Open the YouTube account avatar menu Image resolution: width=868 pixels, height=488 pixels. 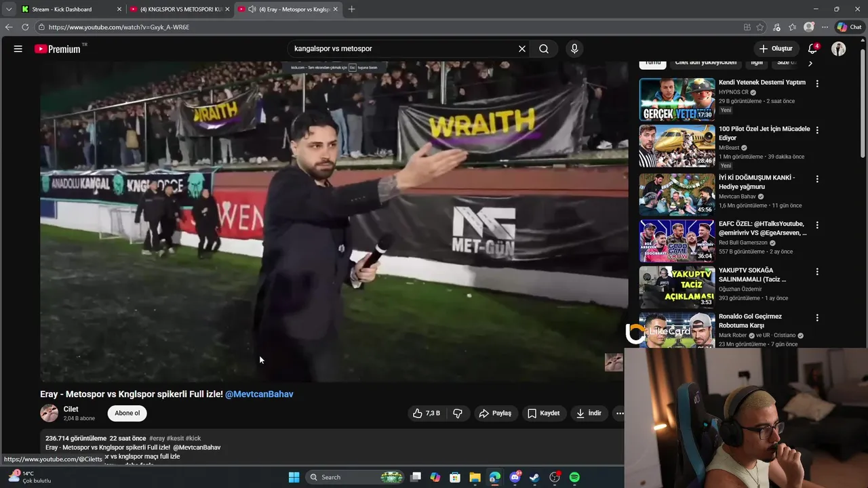click(839, 49)
